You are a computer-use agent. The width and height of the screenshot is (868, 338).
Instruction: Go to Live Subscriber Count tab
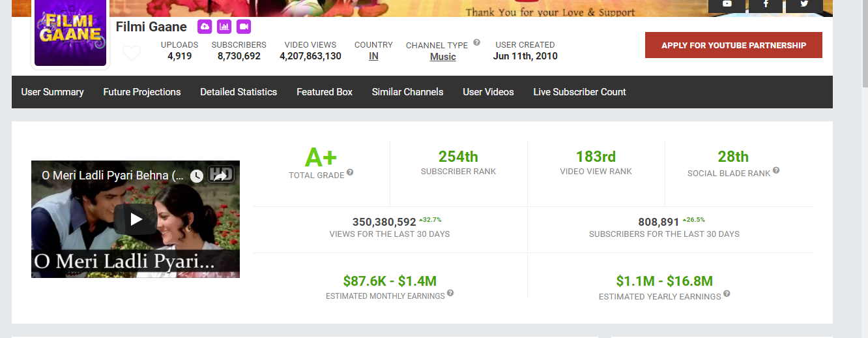(579, 92)
